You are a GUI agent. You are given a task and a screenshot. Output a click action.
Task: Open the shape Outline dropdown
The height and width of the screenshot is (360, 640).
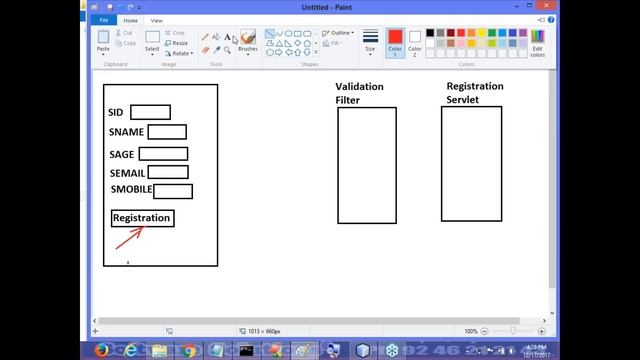[x=338, y=33]
